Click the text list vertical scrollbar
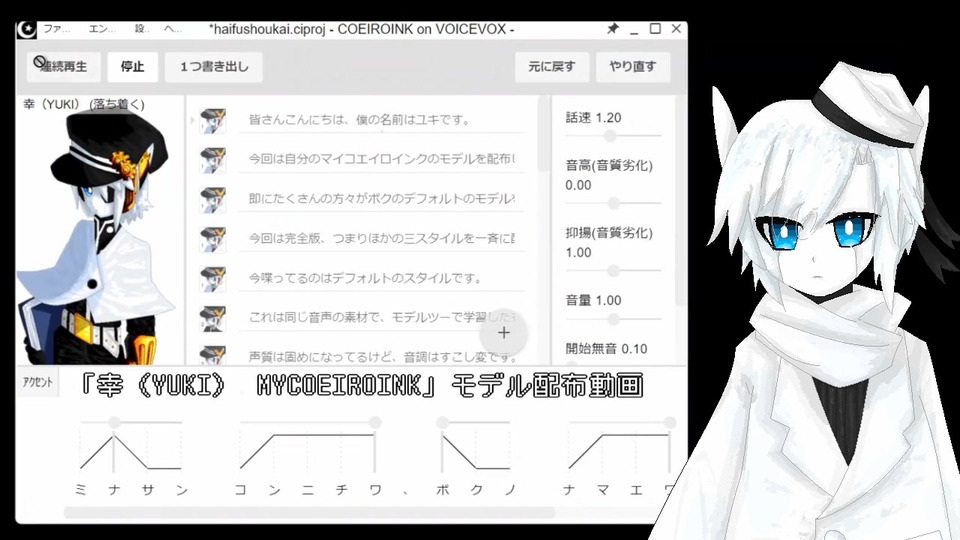Viewport: 960px width, 540px height. point(542,133)
